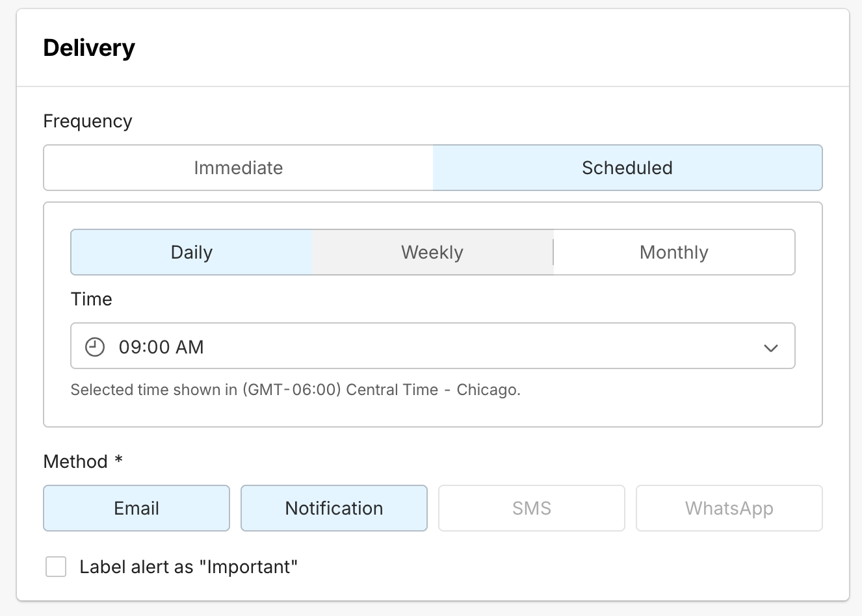
Task: Click the Central Time Chicago timezone note
Action: click(295, 390)
